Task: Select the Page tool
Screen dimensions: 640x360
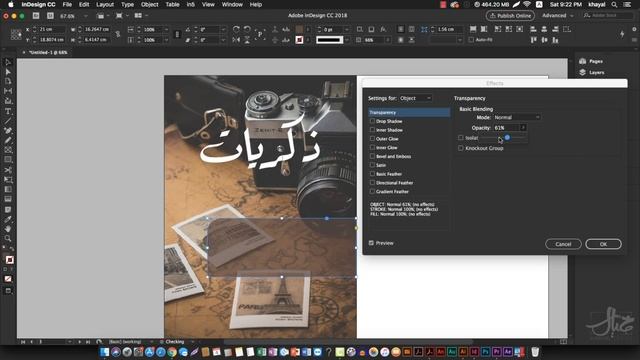Action: [8, 81]
